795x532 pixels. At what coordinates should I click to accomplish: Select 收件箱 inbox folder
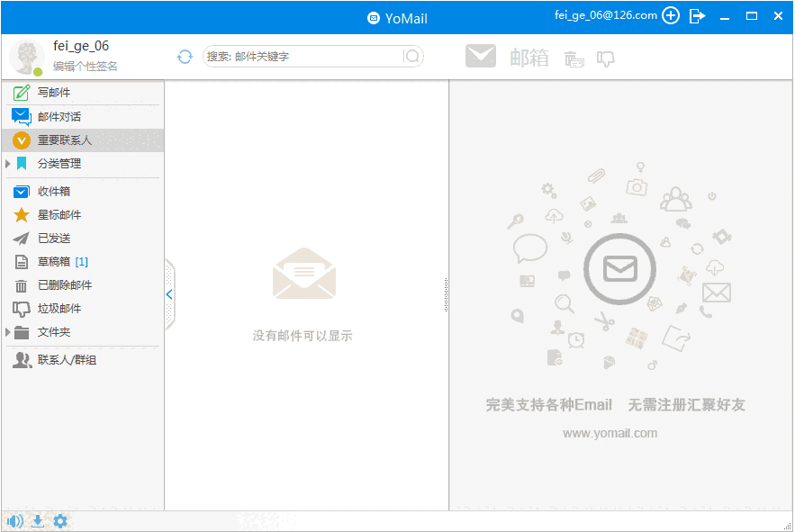(x=54, y=192)
